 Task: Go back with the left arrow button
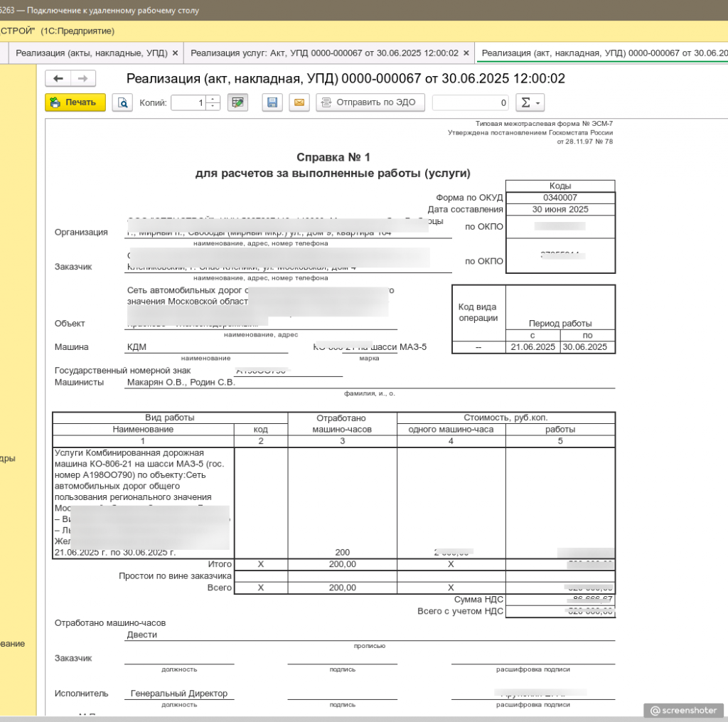58,78
